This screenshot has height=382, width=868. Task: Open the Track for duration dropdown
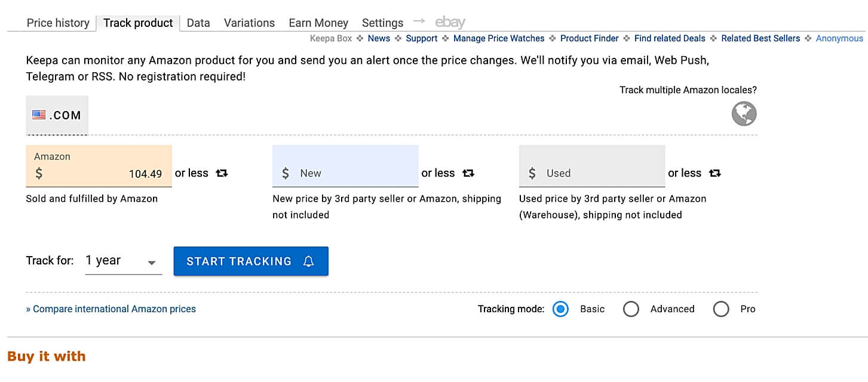pos(124,261)
